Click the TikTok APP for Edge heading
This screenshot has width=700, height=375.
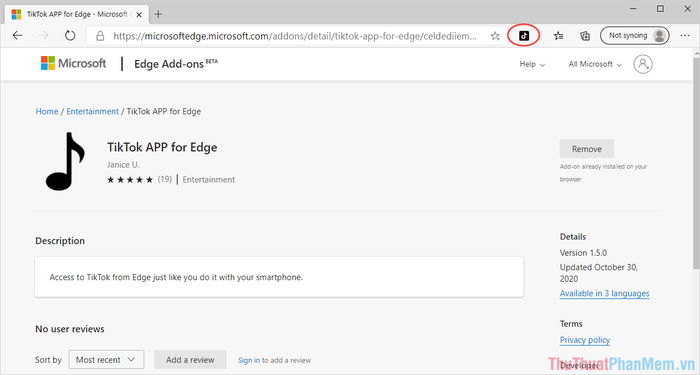point(162,147)
